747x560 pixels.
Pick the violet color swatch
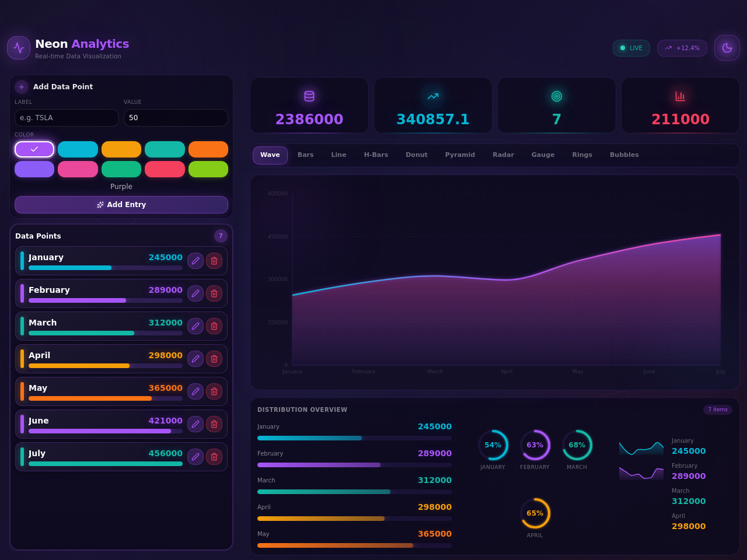click(34, 169)
